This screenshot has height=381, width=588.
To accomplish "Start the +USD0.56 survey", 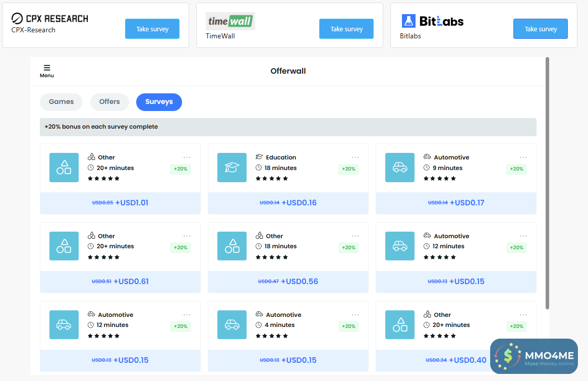I will (x=288, y=282).
